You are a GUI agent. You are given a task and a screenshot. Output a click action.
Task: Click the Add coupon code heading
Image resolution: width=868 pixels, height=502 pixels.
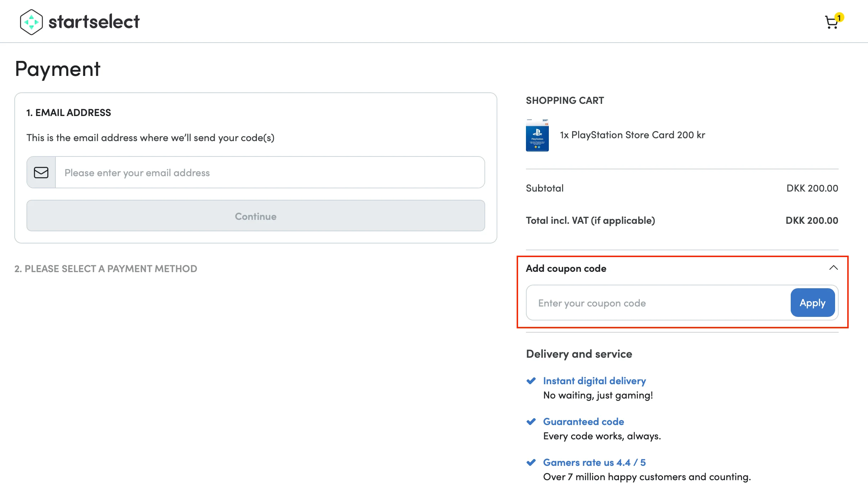pyautogui.click(x=566, y=268)
